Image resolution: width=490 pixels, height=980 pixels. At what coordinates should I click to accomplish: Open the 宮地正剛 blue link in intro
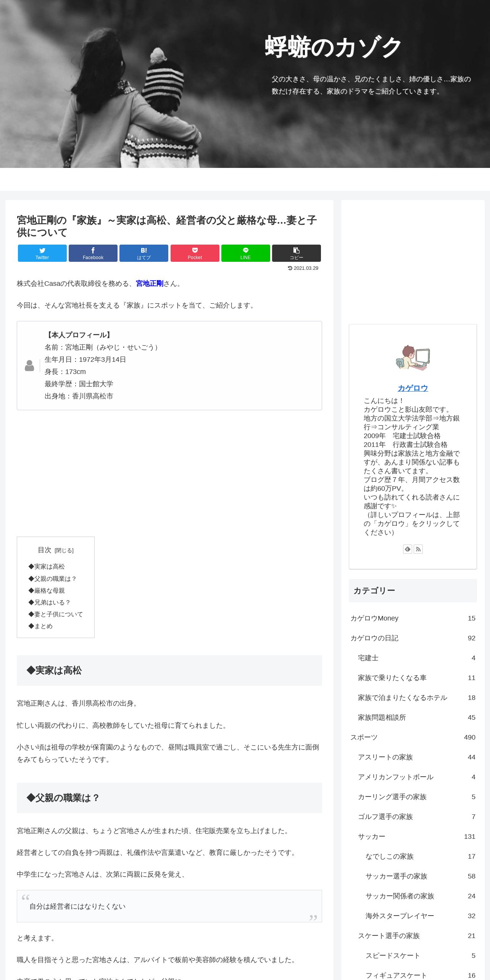click(x=150, y=284)
